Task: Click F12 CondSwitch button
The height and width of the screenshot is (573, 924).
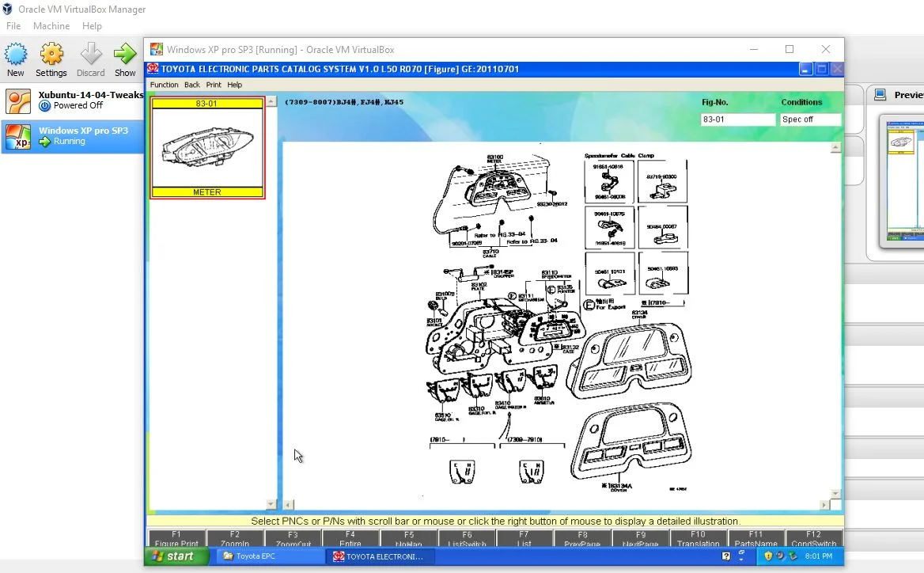Action: (x=814, y=539)
